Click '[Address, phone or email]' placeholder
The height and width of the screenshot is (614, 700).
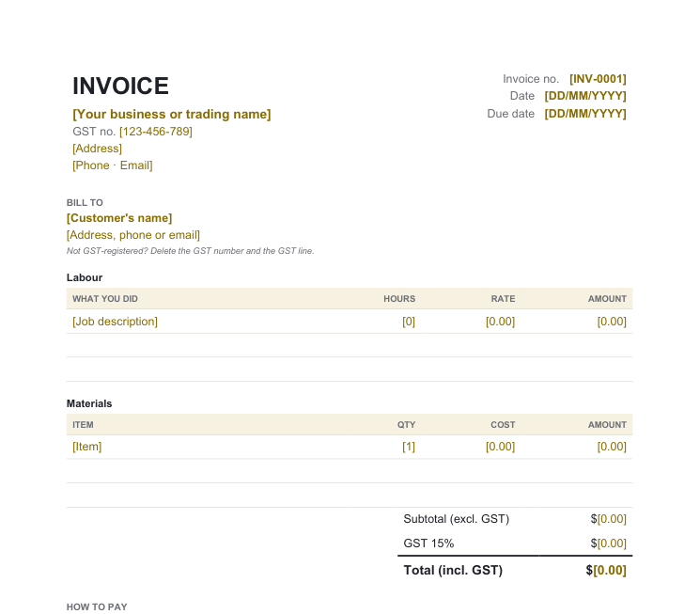[x=133, y=235]
